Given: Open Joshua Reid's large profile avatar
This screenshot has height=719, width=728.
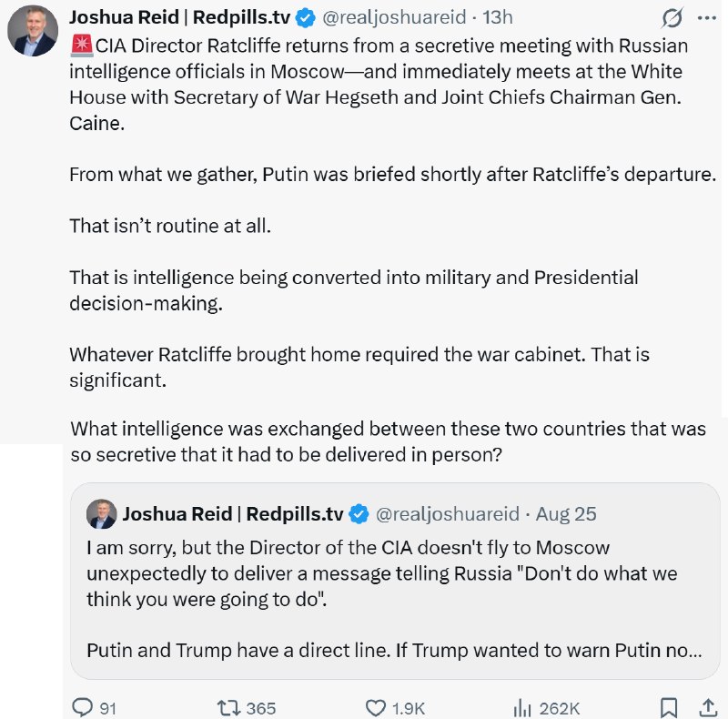Looking at the screenshot, I should [x=33, y=31].
